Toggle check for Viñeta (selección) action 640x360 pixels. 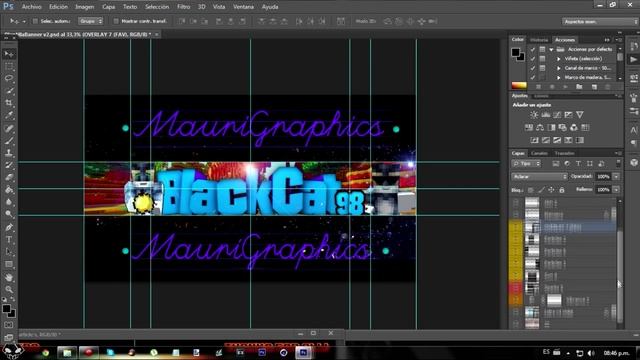pos(533,59)
